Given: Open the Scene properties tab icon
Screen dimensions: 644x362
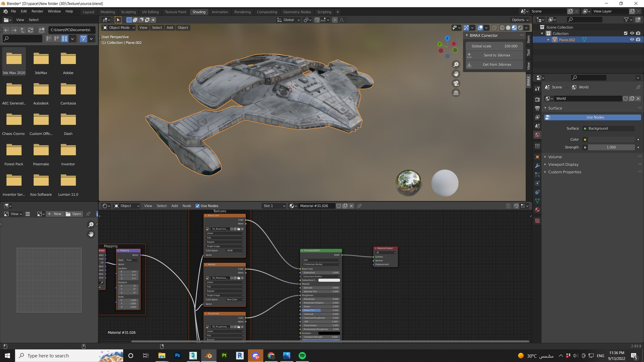Looking at the screenshot, I should pyautogui.click(x=537, y=126).
